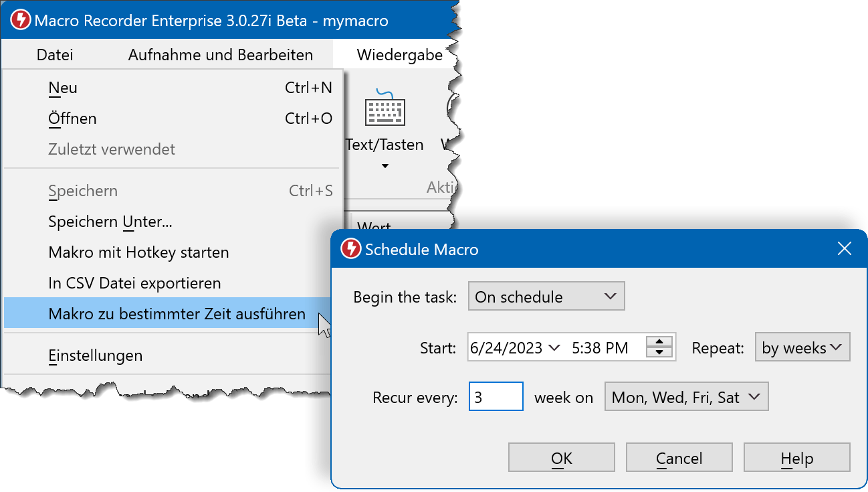
Task: Click the OK button
Action: (x=561, y=458)
